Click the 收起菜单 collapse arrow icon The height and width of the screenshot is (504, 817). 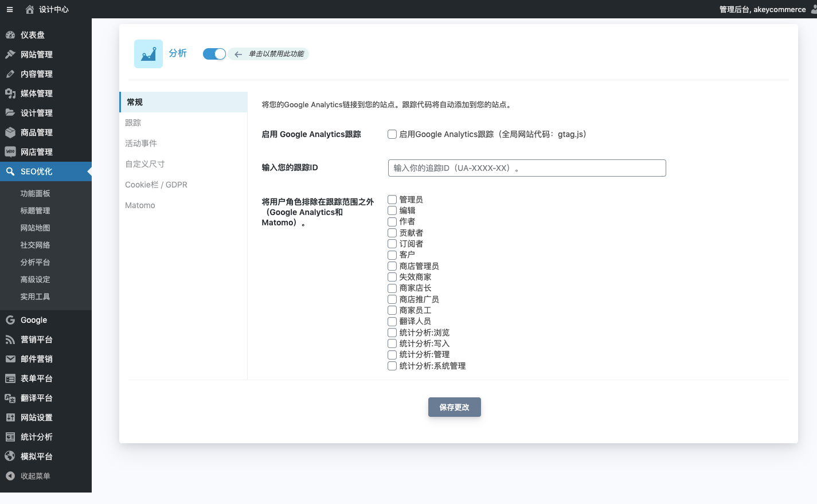point(10,476)
